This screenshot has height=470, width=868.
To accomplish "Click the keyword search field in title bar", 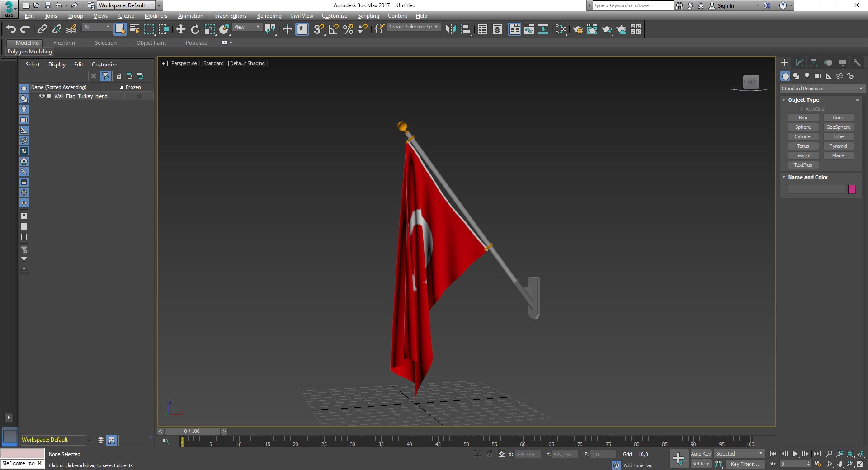I will point(633,5).
